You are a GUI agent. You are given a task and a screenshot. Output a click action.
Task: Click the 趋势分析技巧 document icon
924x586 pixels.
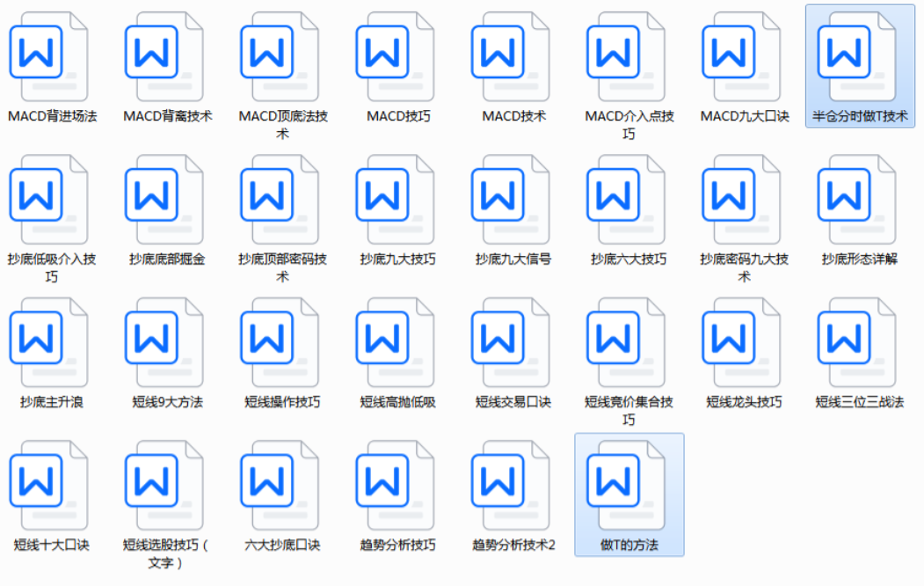(396, 485)
